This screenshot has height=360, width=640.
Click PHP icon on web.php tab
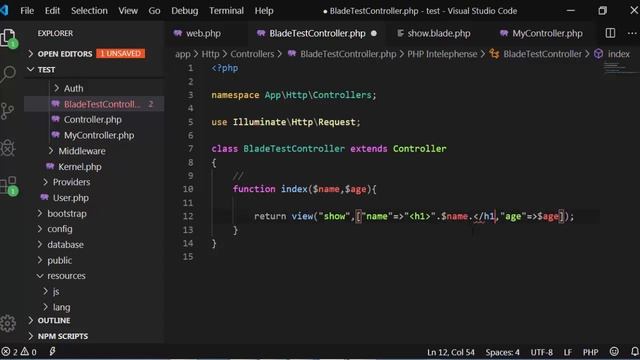pos(178,33)
